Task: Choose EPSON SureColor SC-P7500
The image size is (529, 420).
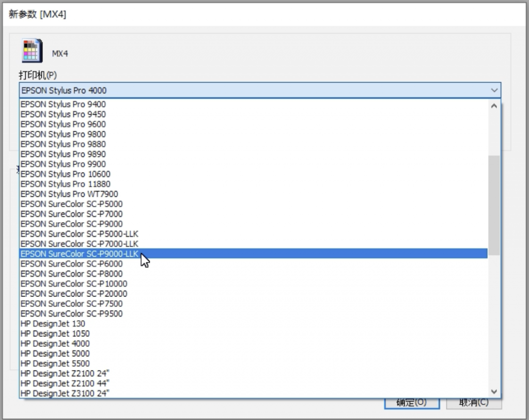Action: pos(253,304)
